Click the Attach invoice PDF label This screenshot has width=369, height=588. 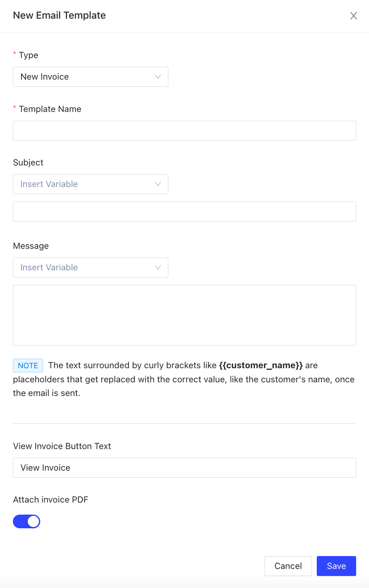click(51, 500)
